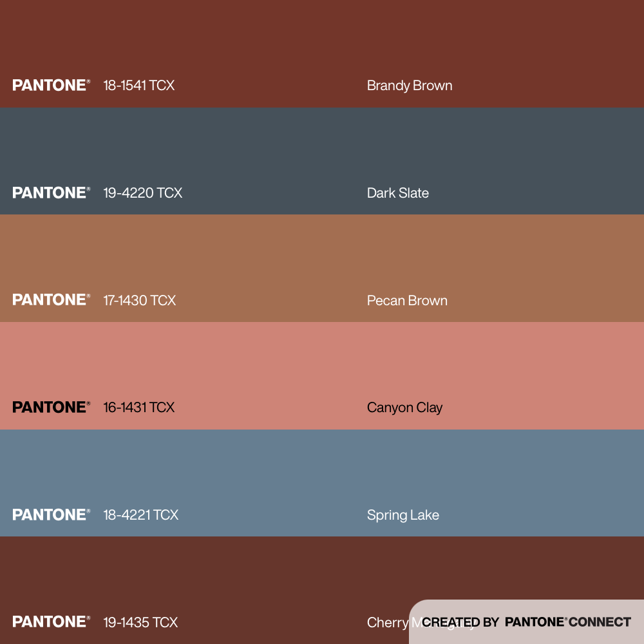Pick the 16-1431 TCX color code
The image size is (644, 644).
coord(138,408)
